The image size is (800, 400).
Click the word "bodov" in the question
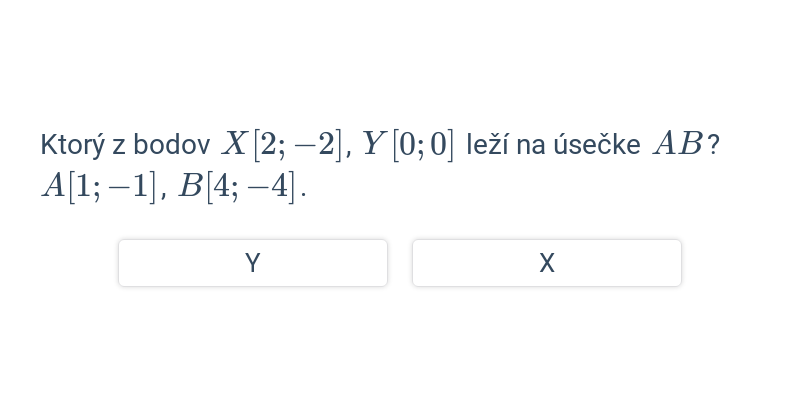(x=171, y=145)
